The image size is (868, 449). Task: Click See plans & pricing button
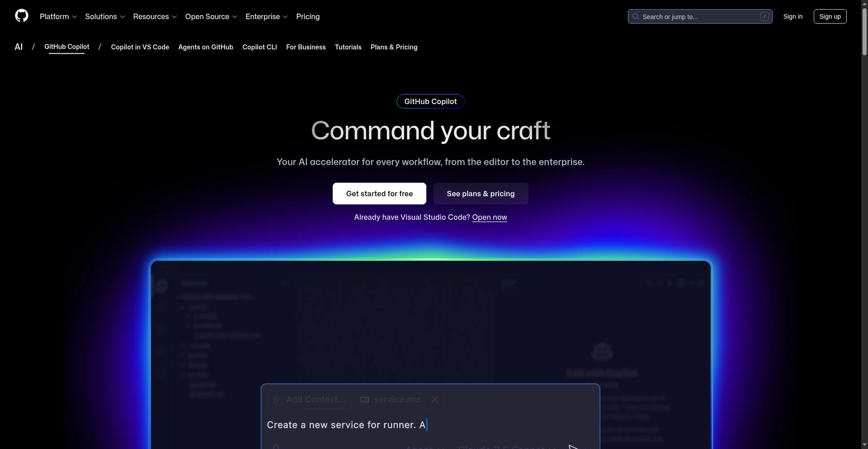(480, 194)
